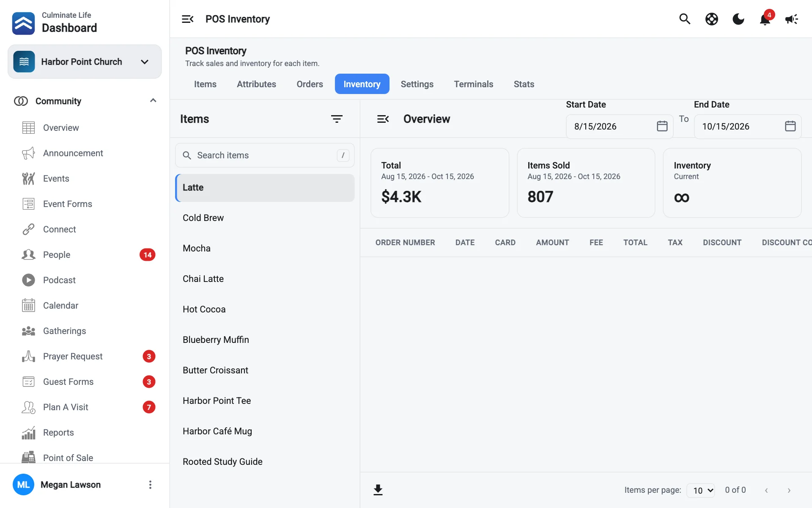Open the announcements megaphone in header
This screenshot has width=812, height=508.
(x=791, y=19)
